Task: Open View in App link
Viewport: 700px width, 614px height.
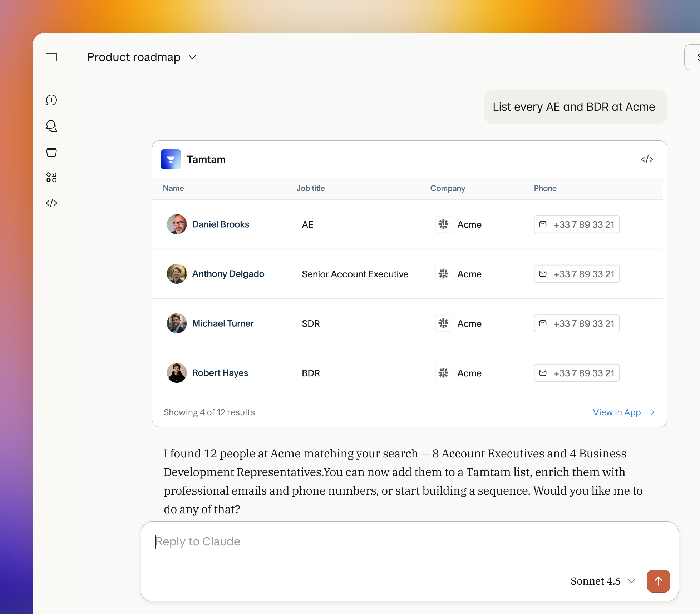Action: tap(623, 412)
